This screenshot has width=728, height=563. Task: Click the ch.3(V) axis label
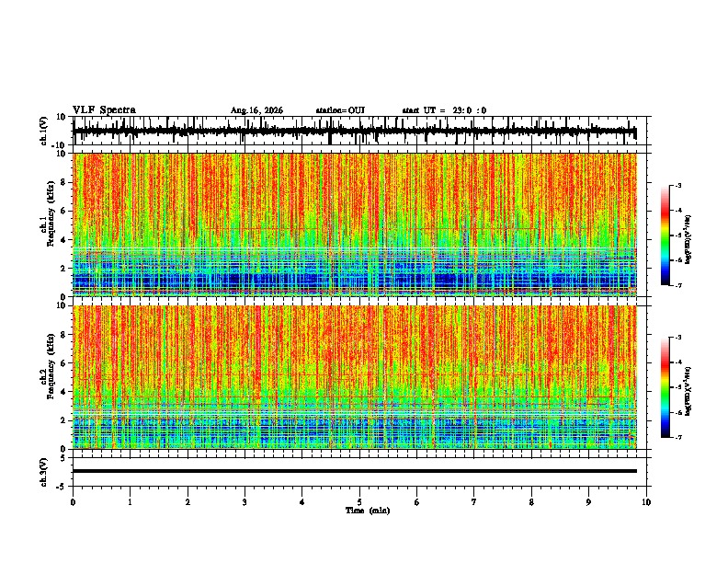[44, 472]
